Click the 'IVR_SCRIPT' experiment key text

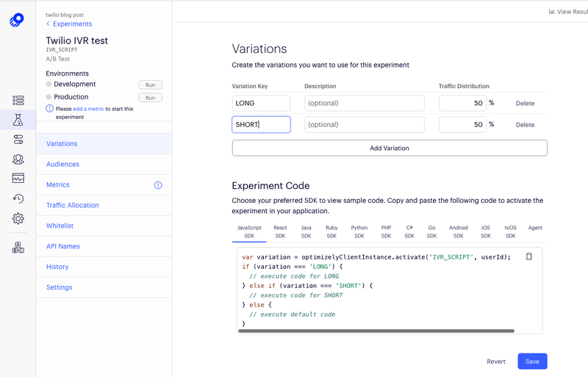pos(62,49)
